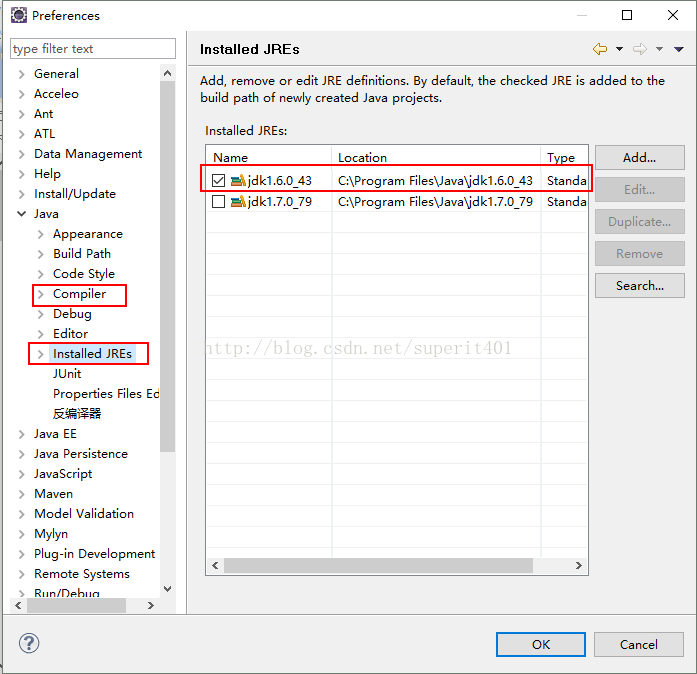Viewport: 697px width, 674px height.
Task: Open Properties Files Editor item
Action: point(106,393)
